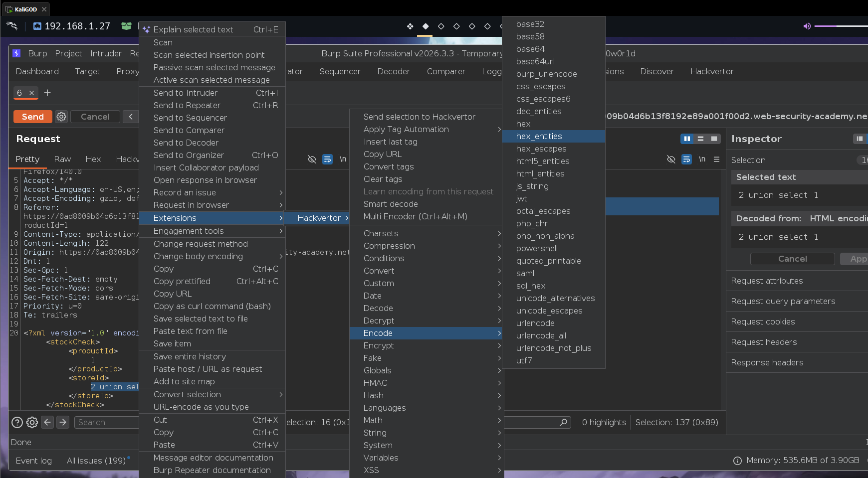868x478 pixels.
Task: Select Smart decode in Hackvertor menu
Action: click(426, 204)
